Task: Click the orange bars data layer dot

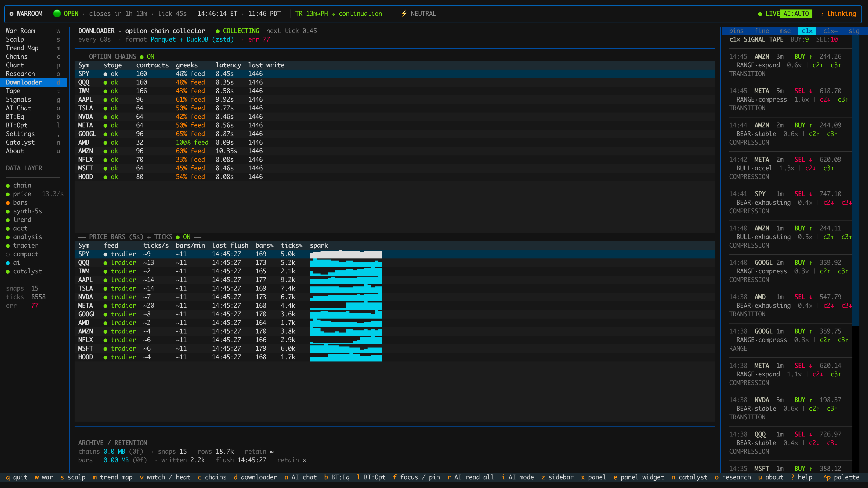Action: [x=8, y=203]
